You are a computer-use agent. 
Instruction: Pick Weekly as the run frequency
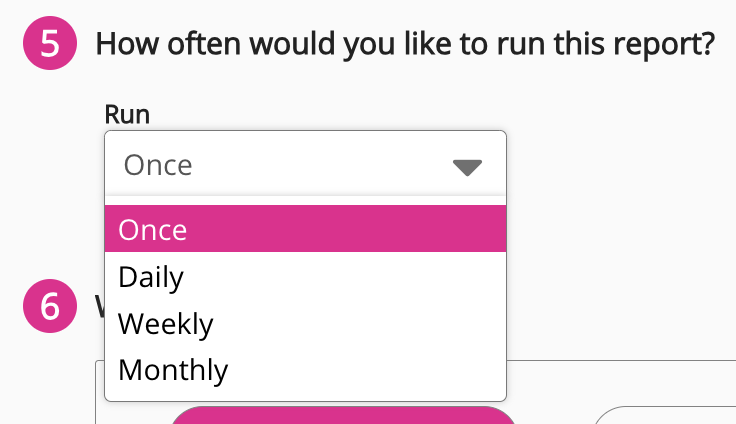[x=166, y=324]
